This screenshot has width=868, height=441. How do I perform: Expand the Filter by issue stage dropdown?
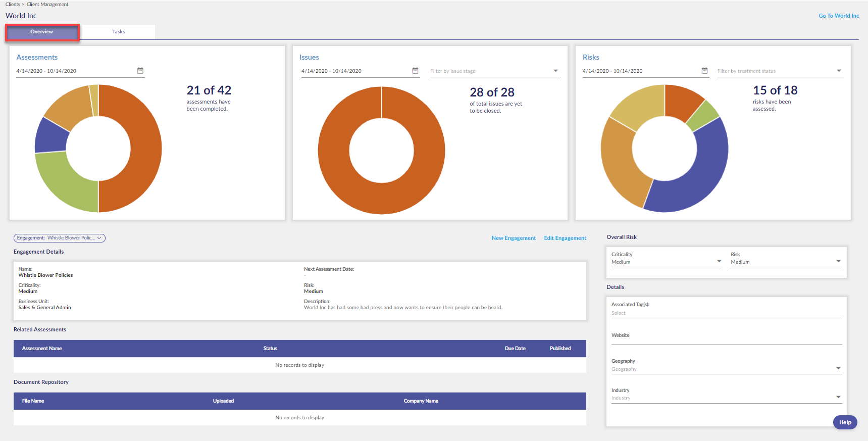tap(495, 71)
